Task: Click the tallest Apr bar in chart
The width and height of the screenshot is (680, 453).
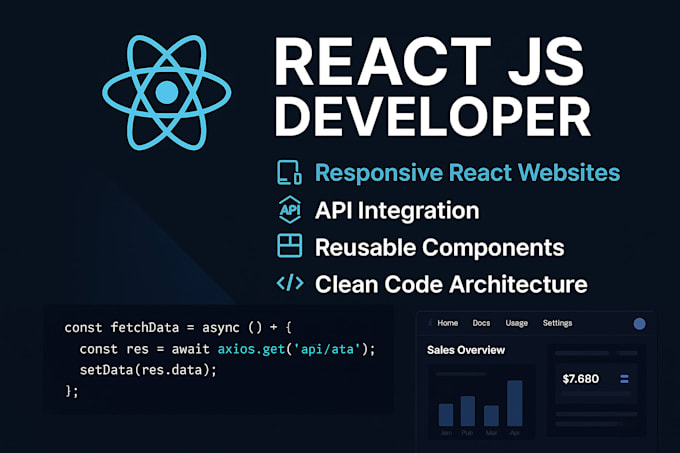Action: [x=515, y=403]
